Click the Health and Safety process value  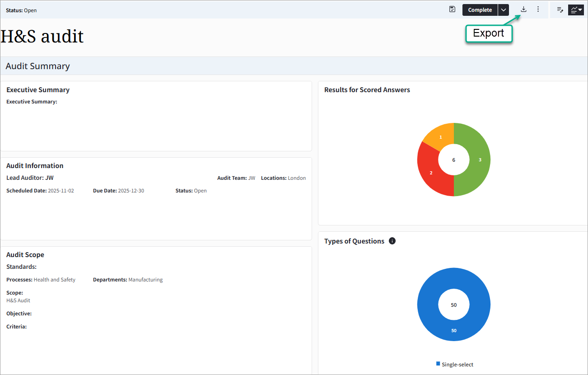pyautogui.click(x=55, y=280)
